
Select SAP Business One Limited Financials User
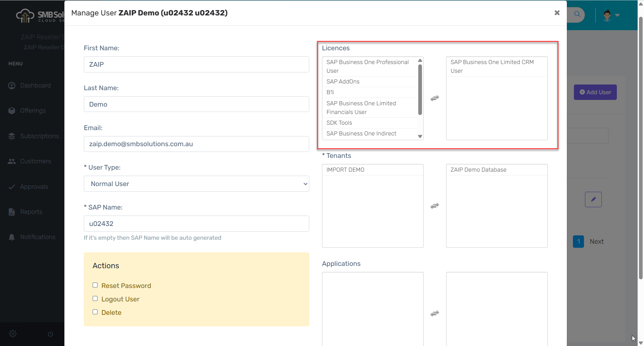[370, 108]
